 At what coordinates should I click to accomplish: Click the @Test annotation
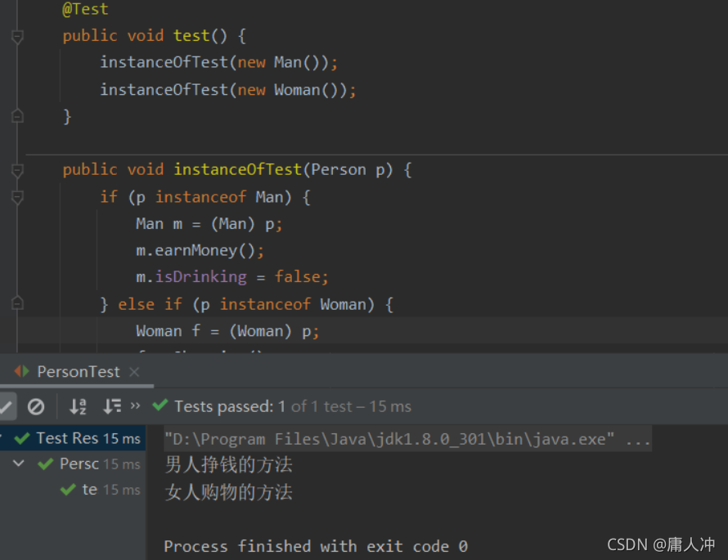(85, 9)
